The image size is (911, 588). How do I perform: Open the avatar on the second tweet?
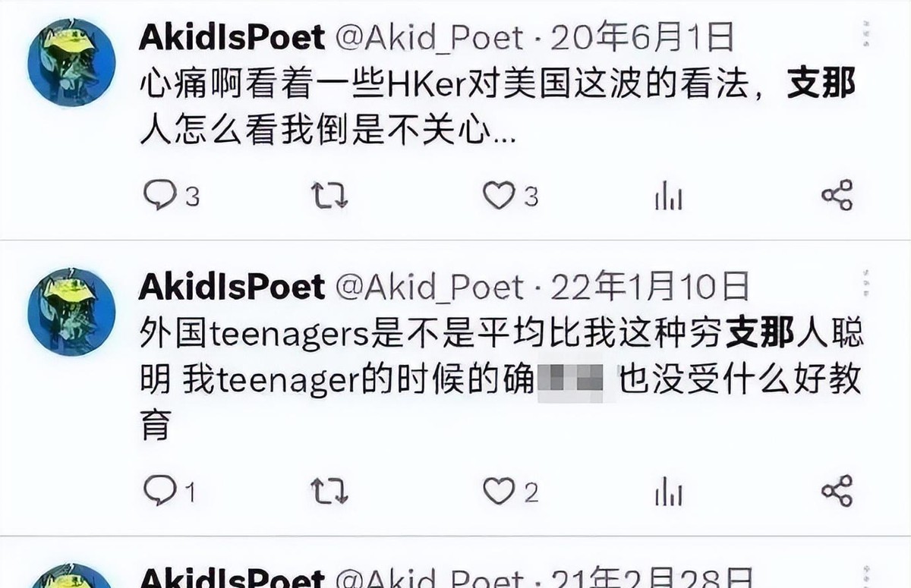click(x=71, y=311)
